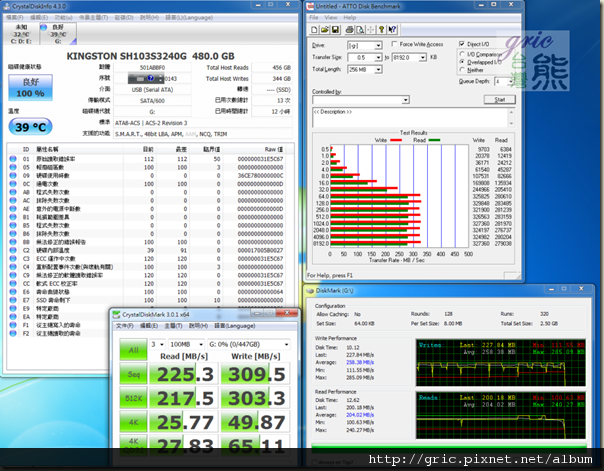Click status orb for attribute 05 row

[x=13, y=167]
